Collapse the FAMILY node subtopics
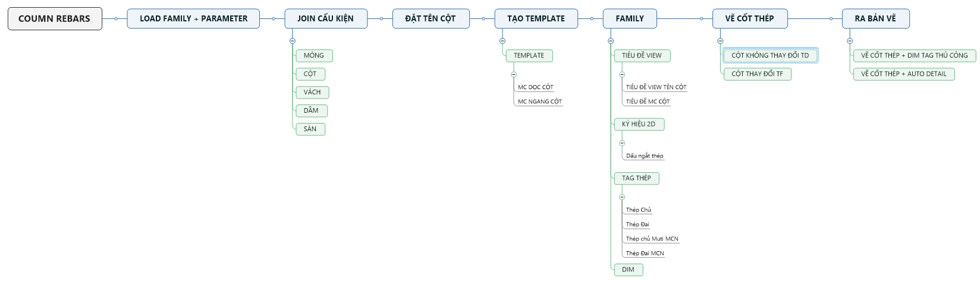The image size is (980, 282). (x=611, y=41)
